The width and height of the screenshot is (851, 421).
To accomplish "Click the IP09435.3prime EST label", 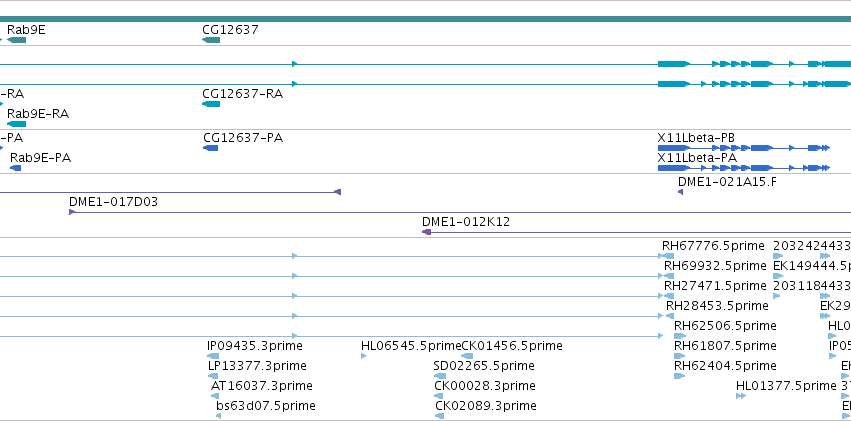I will (255, 346).
